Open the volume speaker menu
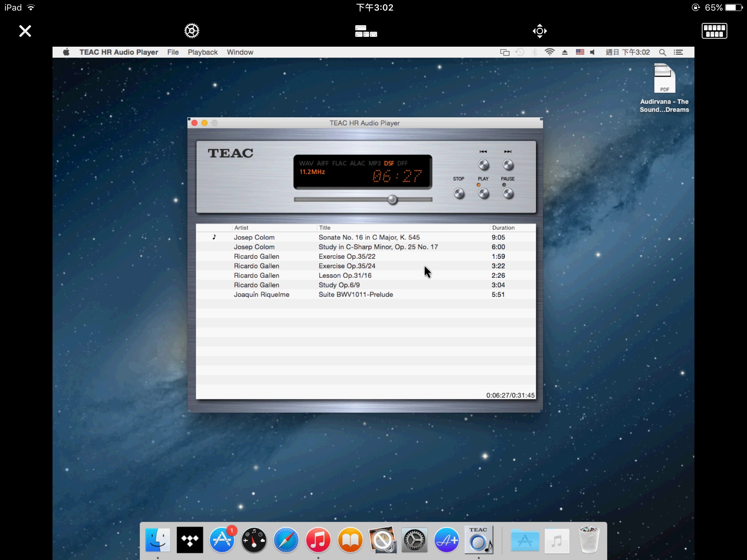Viewport: 747px width, 560px height. (x=593, y=52)
